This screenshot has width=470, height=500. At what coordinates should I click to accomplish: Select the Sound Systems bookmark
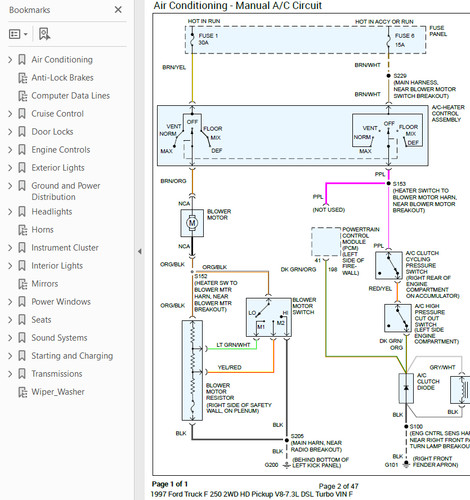[x=59, y=338]
